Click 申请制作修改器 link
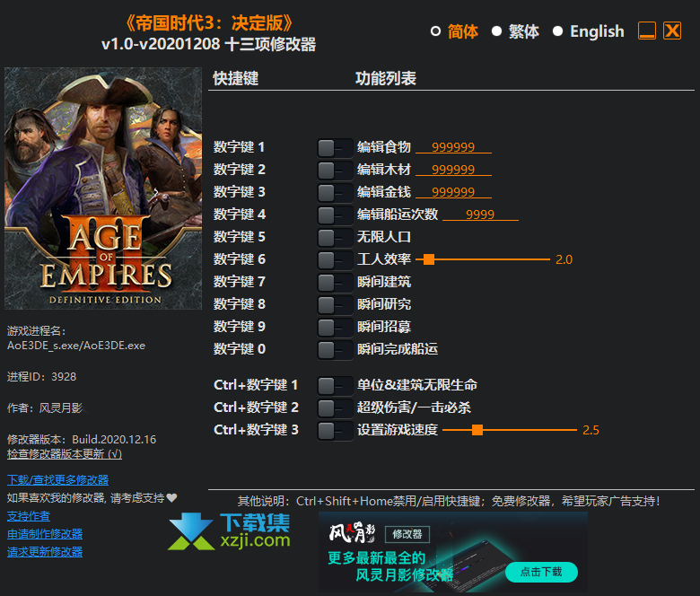The height and width of the screenshot is (596, 700). click(x=45, y=534)
